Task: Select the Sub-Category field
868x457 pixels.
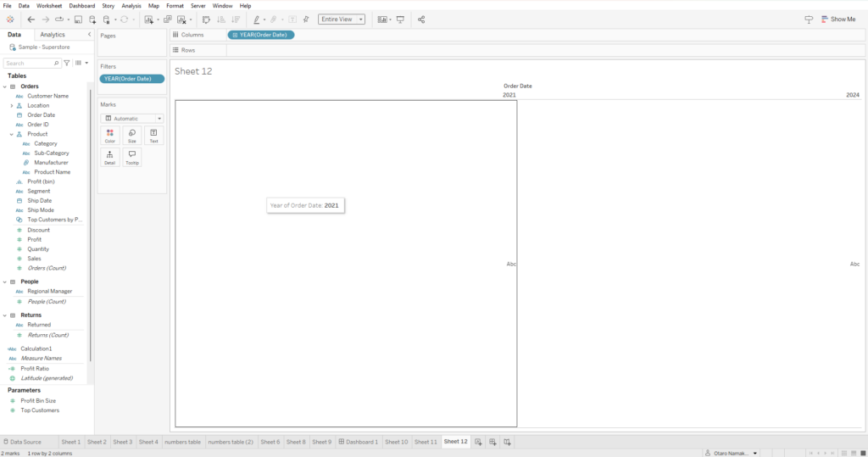Action: click(52, 153)
